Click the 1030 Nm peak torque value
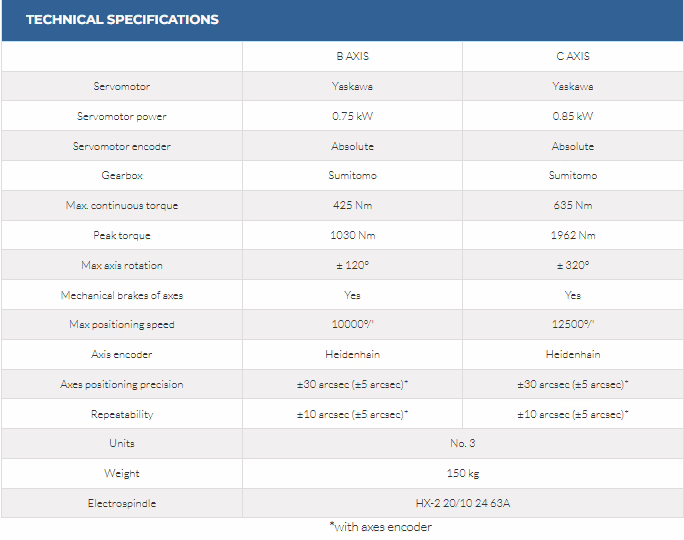 coord(352,236)
